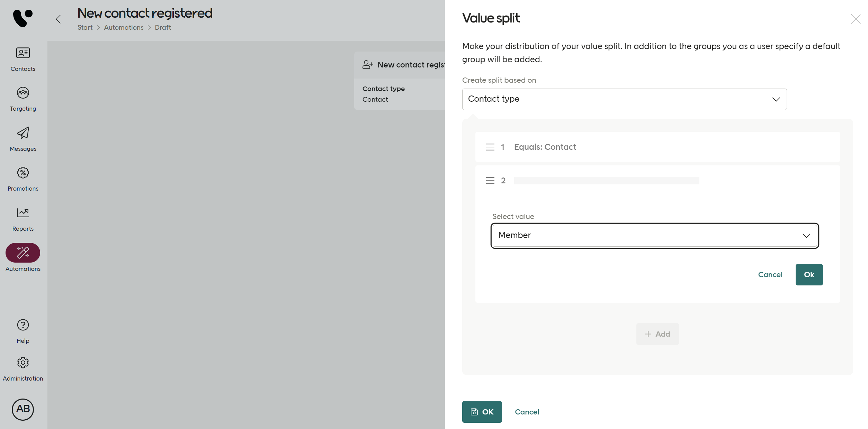Save the Value split with OK
Image resolution: width=868 pixels, height=429 pixels.
tap(482, 412)
